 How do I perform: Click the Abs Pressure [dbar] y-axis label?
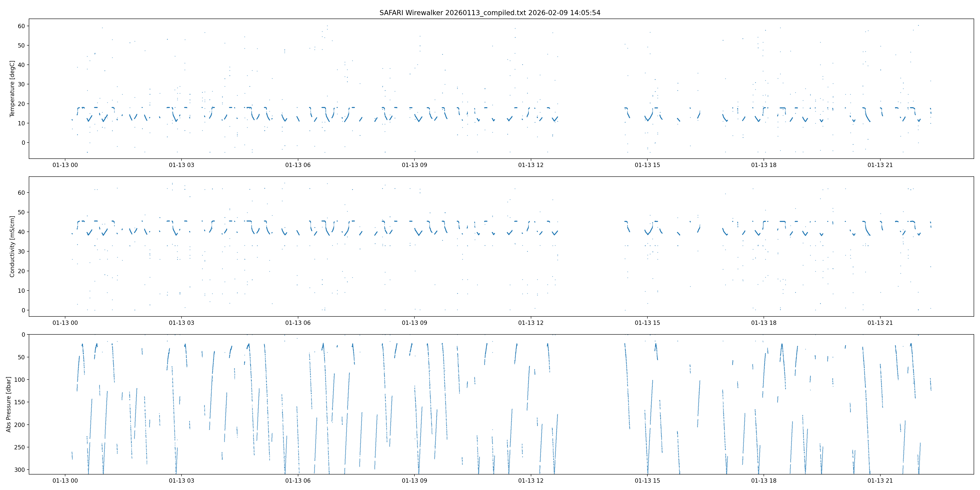click(8, 404)
